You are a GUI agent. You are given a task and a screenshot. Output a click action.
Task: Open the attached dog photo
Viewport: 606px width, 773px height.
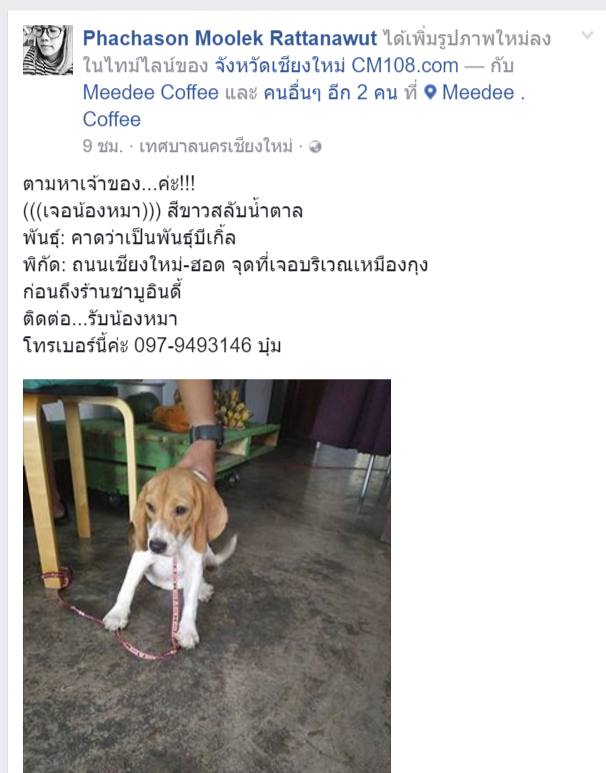(x=207, y=576)
